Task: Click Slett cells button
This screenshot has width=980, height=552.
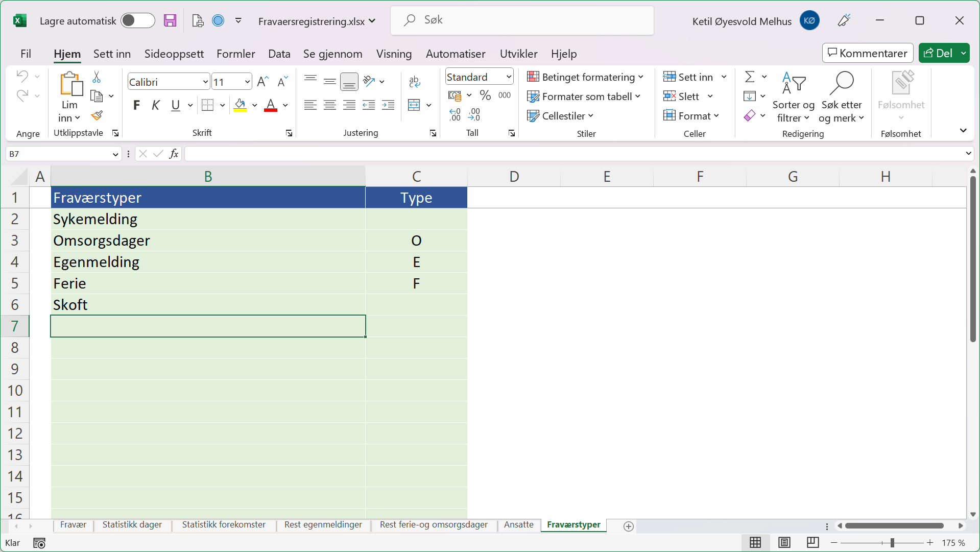Action: [x=688, y=97]
